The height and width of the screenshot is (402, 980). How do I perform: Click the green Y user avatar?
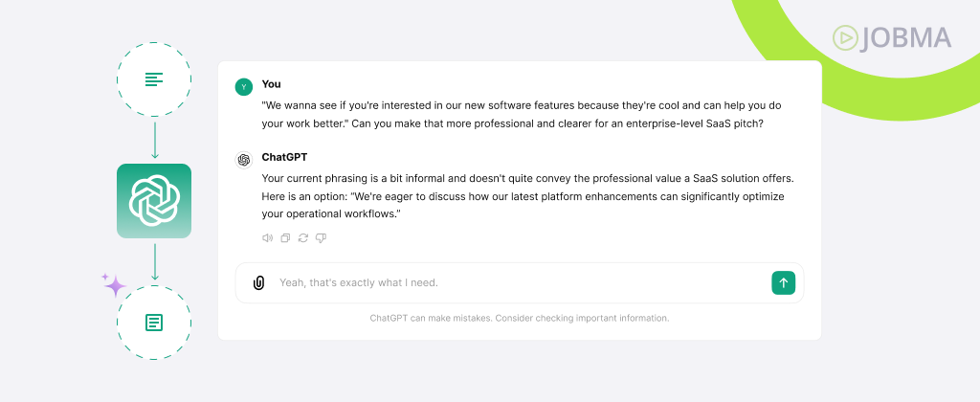click(x=244, y=87)
